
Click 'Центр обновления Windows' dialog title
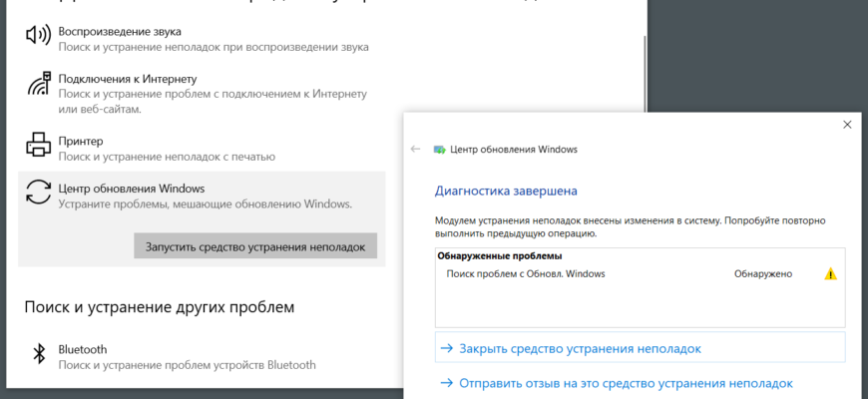point(514,150)
